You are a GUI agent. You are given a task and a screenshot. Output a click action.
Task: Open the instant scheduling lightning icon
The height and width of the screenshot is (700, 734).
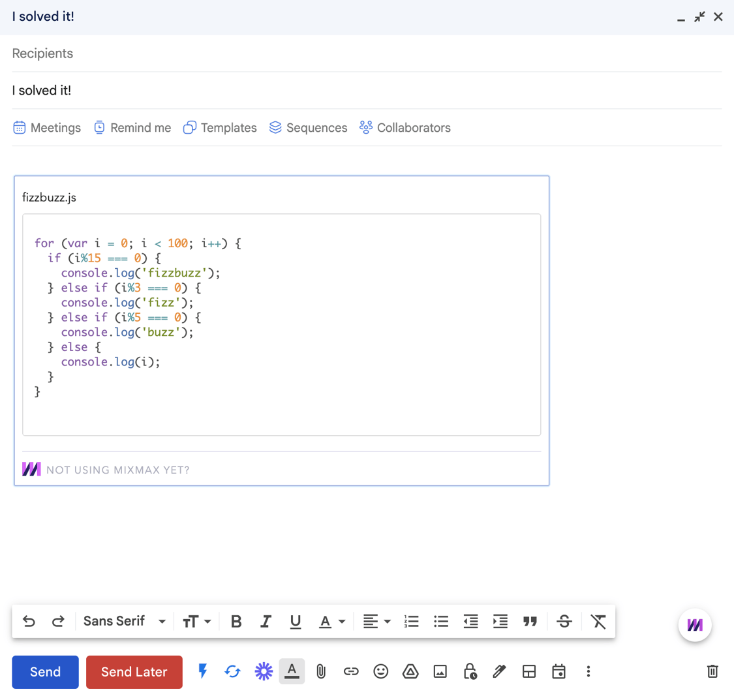click(203, 671)
